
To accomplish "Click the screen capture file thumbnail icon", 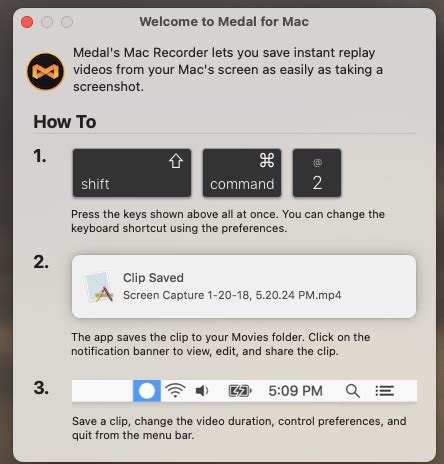I will tap(99, 287).
